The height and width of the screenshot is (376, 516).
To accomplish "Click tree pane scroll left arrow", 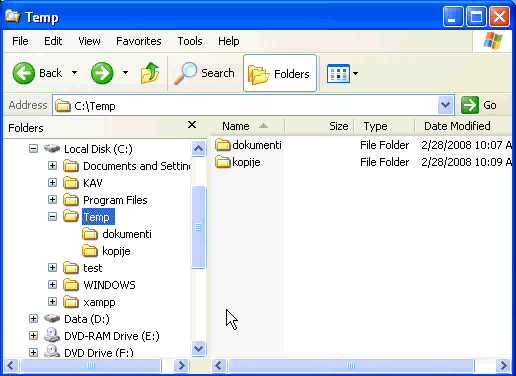I will [x=11, y=365].
